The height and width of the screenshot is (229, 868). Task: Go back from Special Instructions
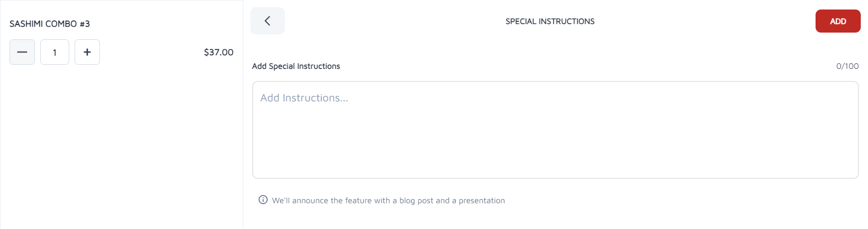268,21
